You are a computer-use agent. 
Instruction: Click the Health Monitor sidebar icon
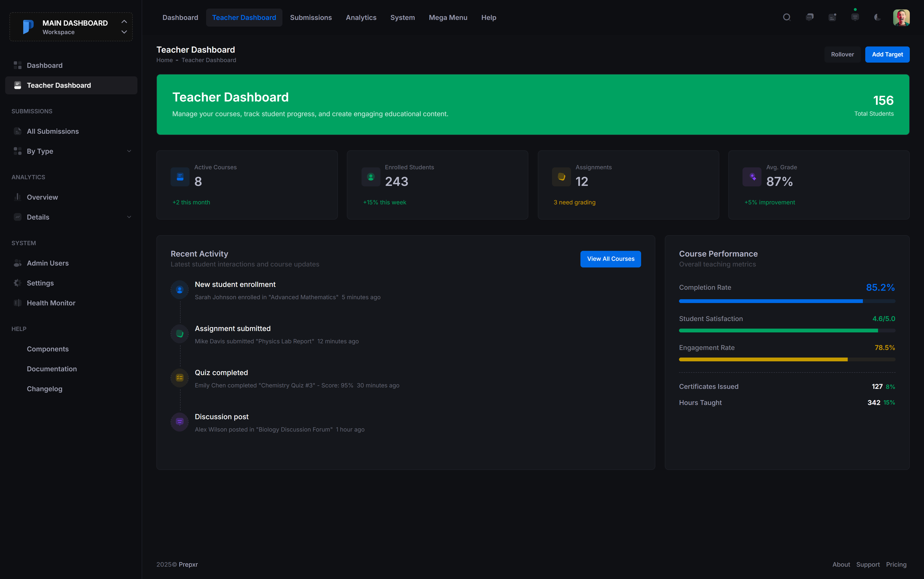coord(18,303)
